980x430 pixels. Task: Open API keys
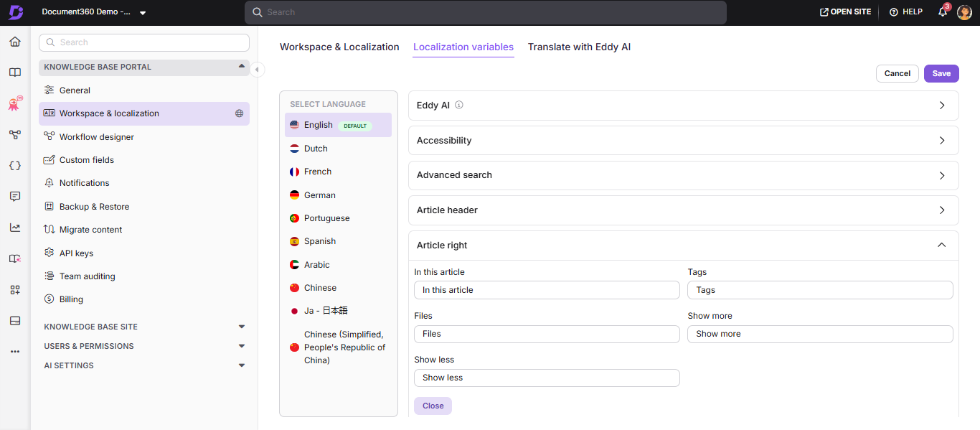[x=144, y=253]
